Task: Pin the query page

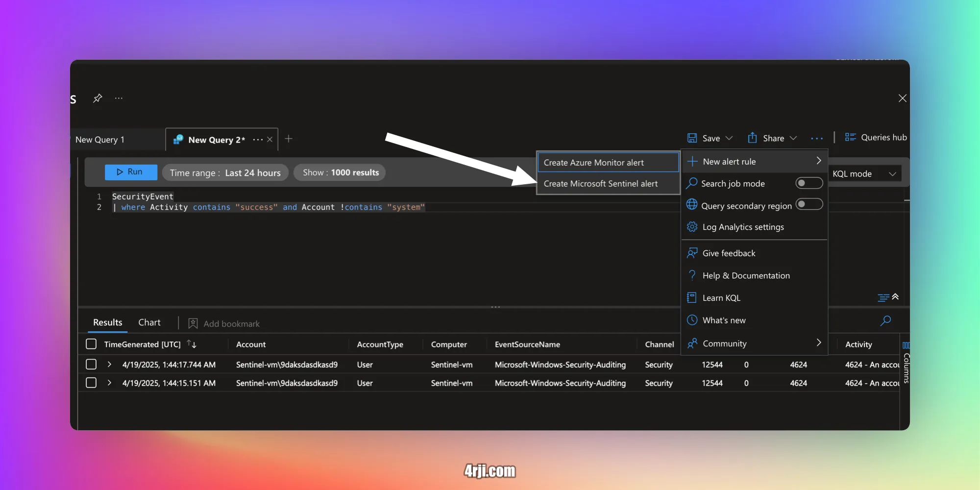Action: pos(98,98)
